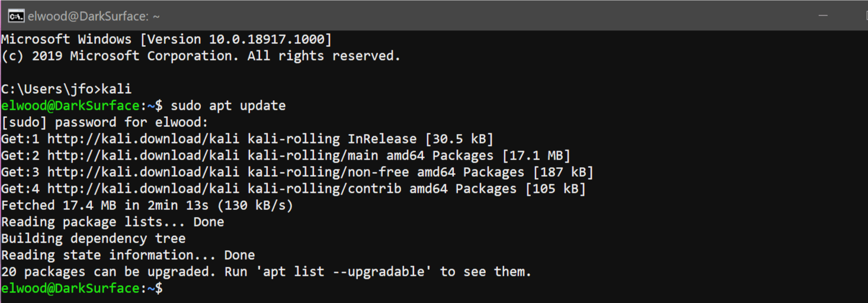Image resolution: width=868 pixels, height=303 pixels.
Task: Minimize the terminal window
Action: coord(823,15)
